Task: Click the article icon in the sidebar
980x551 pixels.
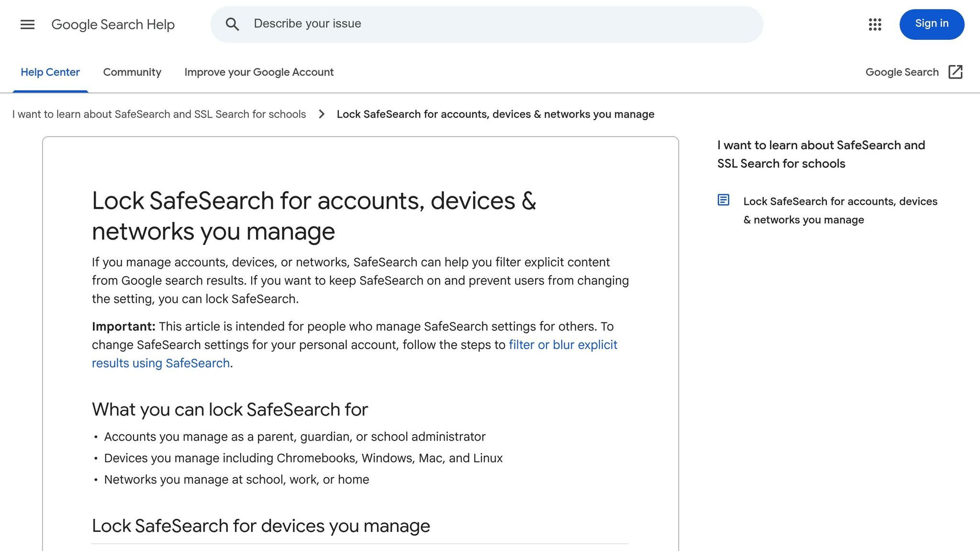Action: pyautogui.click(x=723, y=200)
